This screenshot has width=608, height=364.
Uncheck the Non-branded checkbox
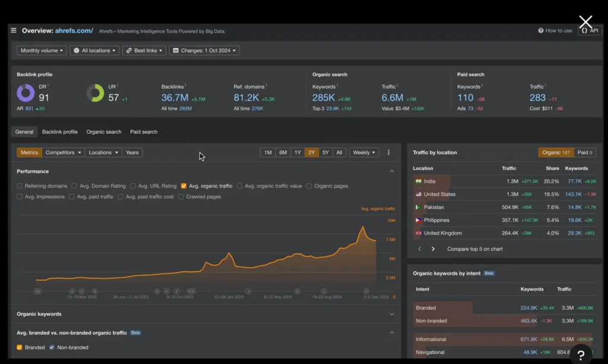52,347
